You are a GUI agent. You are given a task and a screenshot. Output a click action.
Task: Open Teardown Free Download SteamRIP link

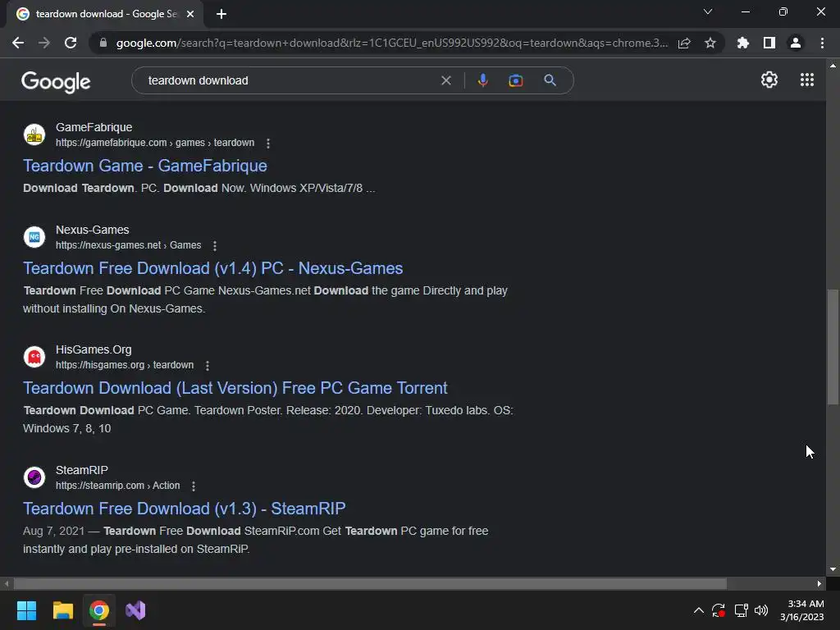(x=185, y=509)
